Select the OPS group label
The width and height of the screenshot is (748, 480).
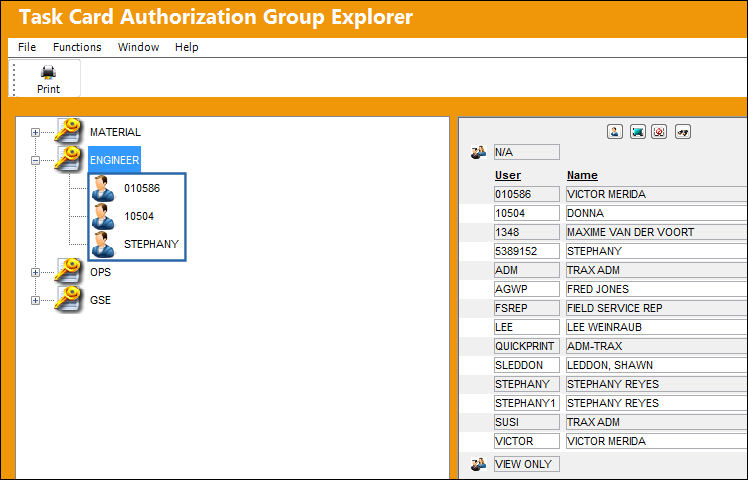tap(100, 272)
